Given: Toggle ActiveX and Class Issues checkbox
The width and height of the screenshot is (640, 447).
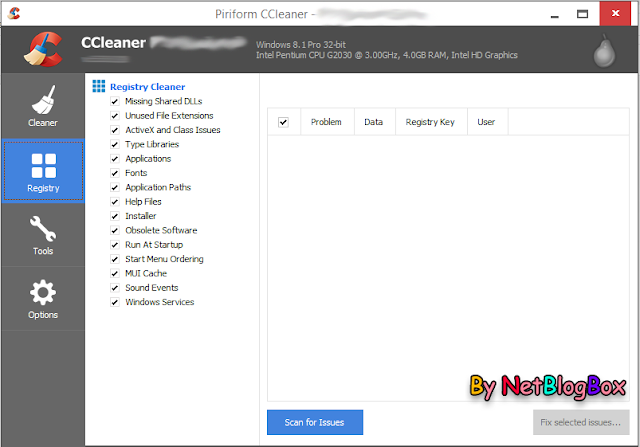Looking at the screenshot, I should [x=115, y=130].
